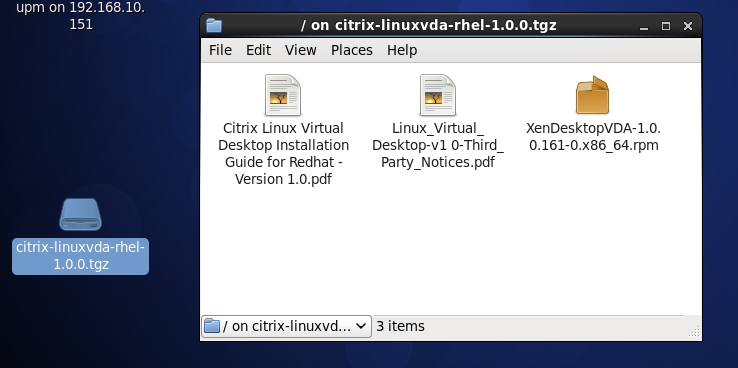Click the folder icon in the window title bar

214,25
